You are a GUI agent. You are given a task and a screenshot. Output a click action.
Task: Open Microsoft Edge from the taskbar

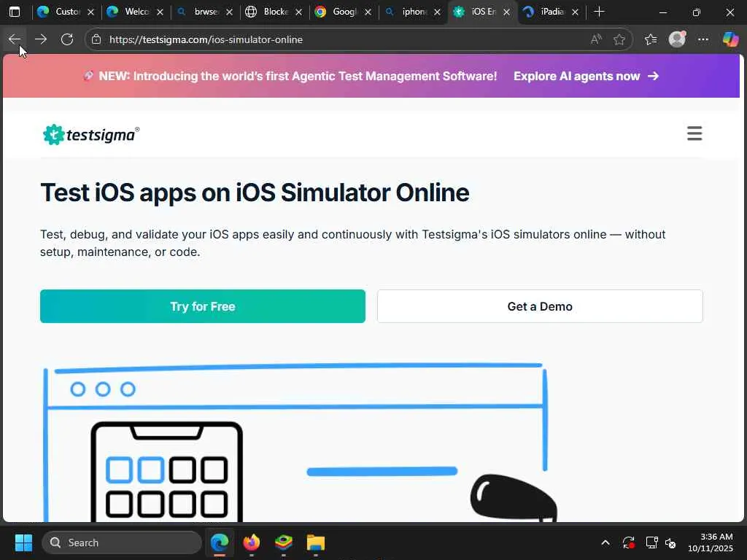(220, 542)
